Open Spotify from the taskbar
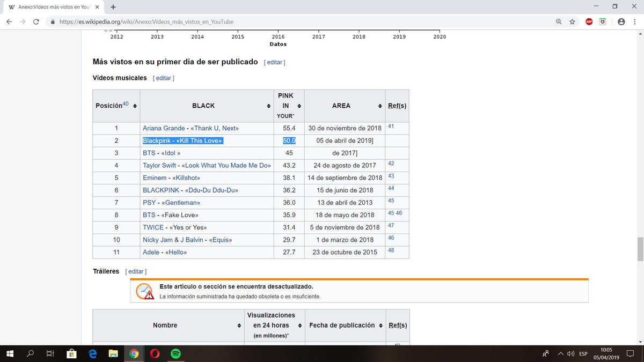Viewport: 644px width, 362px height. pos(175,353)
